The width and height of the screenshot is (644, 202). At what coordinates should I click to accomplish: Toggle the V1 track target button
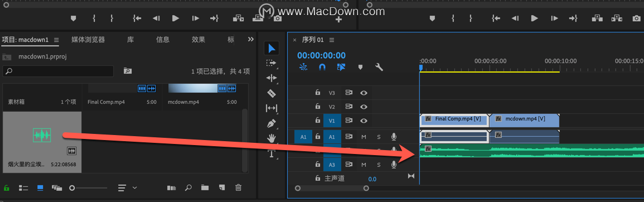pos(332,121)
